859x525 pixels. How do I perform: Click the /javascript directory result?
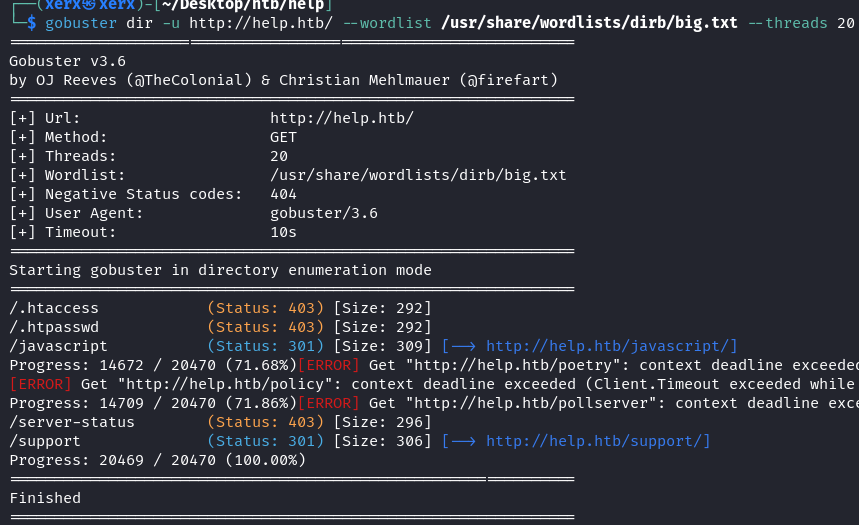(58, 346)
